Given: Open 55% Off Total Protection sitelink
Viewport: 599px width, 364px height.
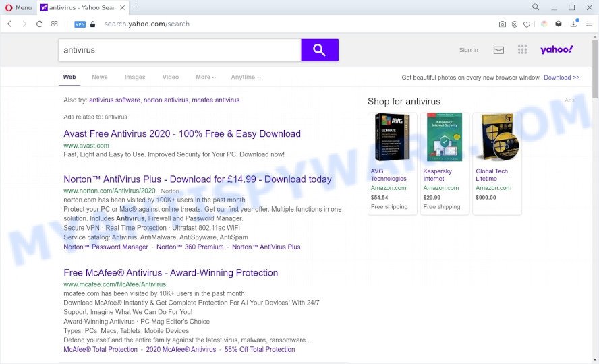Looking at the screenshot, I should [x=260, y=349].
